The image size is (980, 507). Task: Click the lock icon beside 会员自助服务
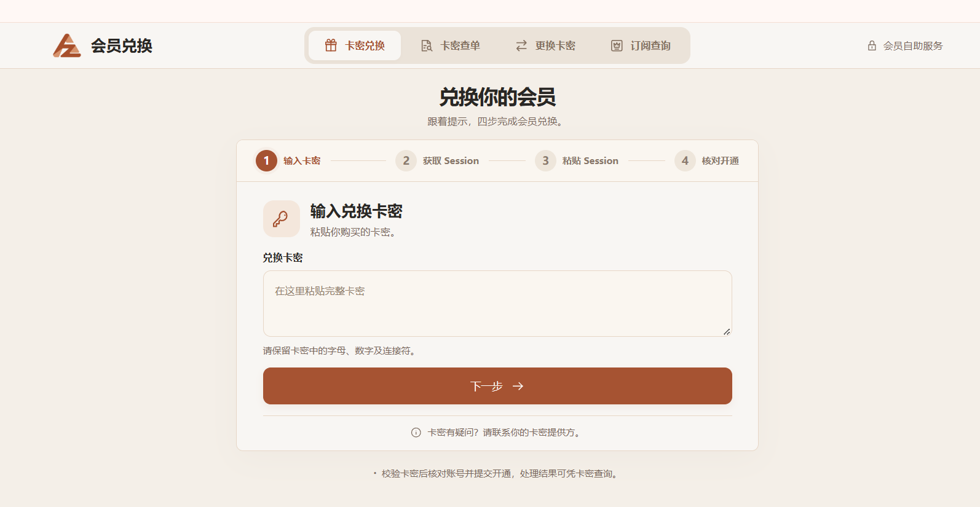pyautogui.click(x=872, y=45)
